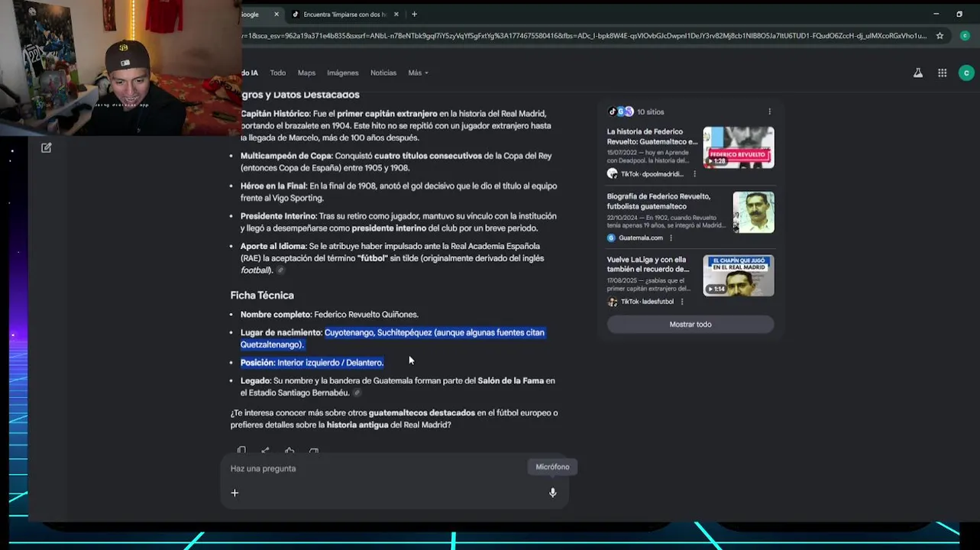Open options for TikTok dpoolmadridi result
The width and height of the screenshot is (980, 550).
point(694,174)
